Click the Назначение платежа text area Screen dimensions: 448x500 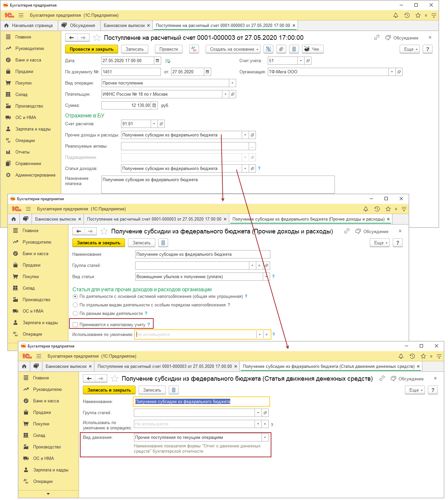click(x=218, y=185)
